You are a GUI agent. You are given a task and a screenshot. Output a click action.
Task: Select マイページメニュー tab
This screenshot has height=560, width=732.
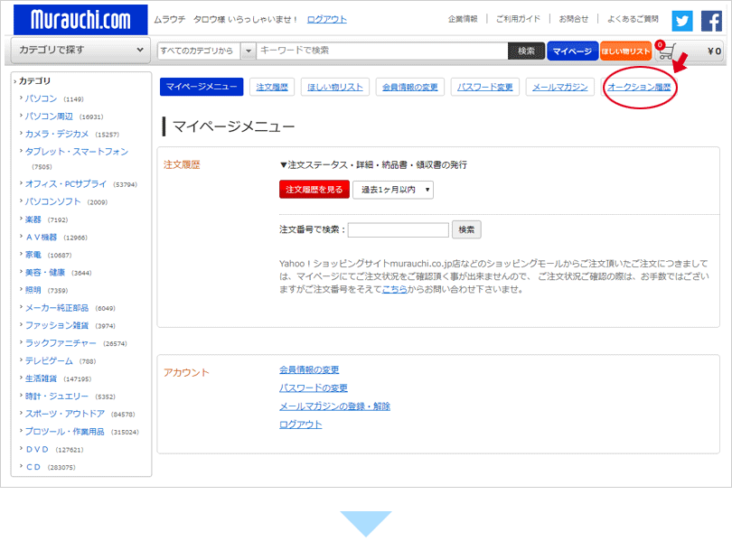pyautogui.click(x=202, y=87)
